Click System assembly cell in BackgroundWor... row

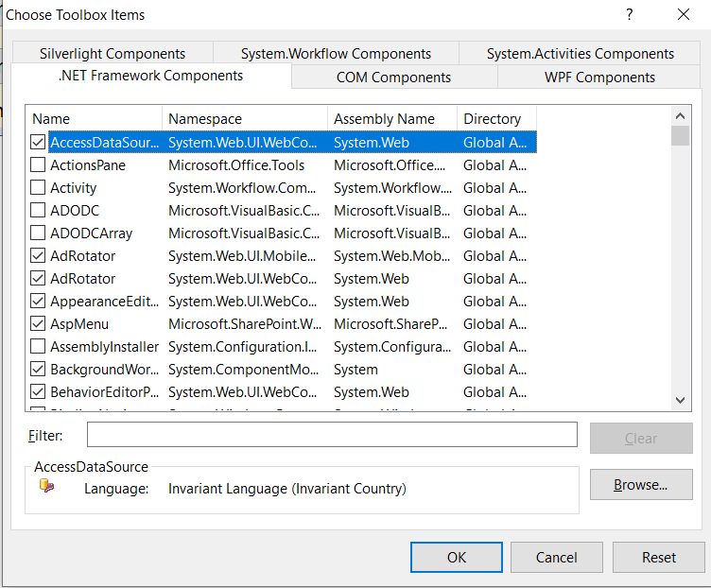tap(355, 369)
